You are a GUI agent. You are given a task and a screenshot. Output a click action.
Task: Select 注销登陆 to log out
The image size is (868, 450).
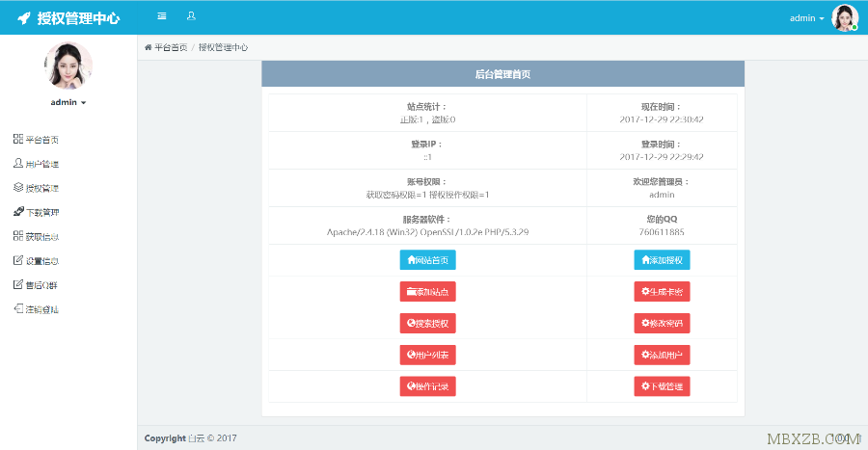point(37,309)
